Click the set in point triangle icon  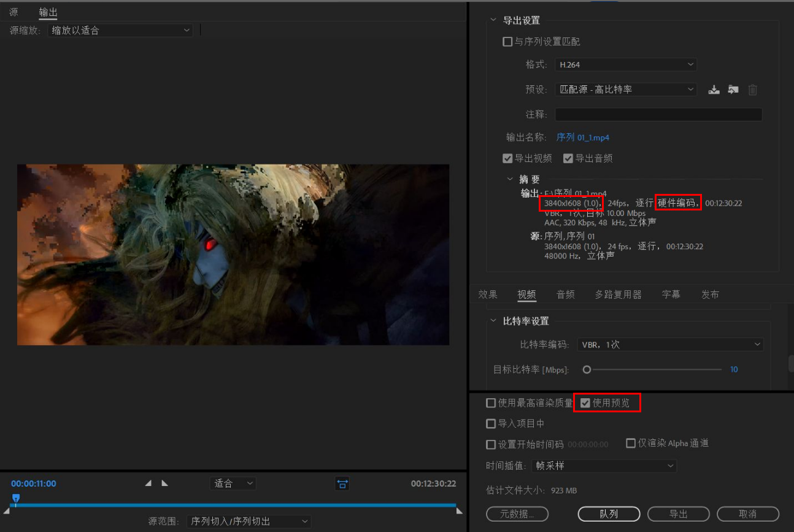coord(148,483)
